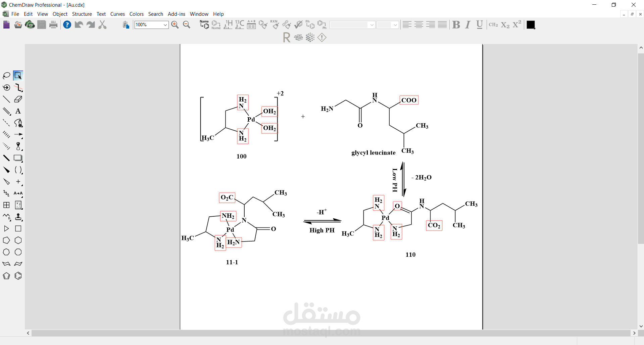Select the Cyclopropane ring tool
Screen dimensions: 644x345
coord(6,229)
